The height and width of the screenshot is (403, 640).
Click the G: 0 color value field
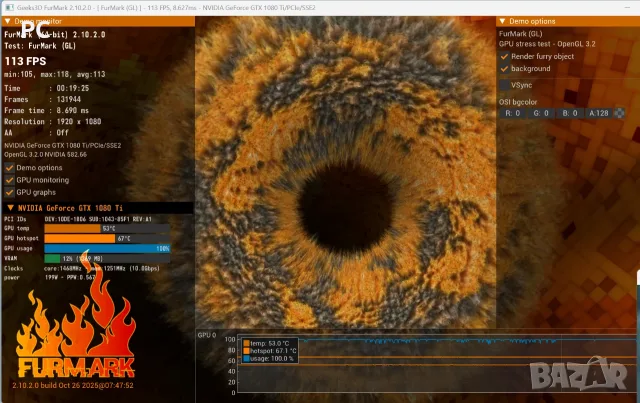tap(541, 113)
